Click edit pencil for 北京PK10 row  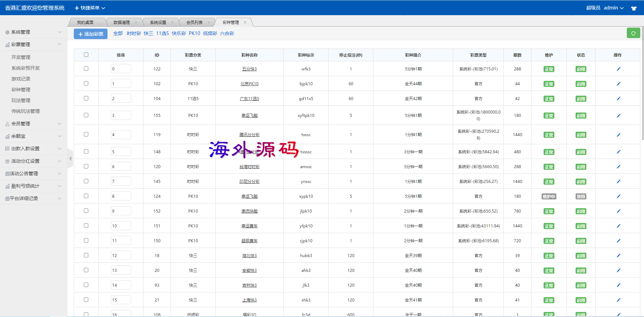(x=618, y=84)
